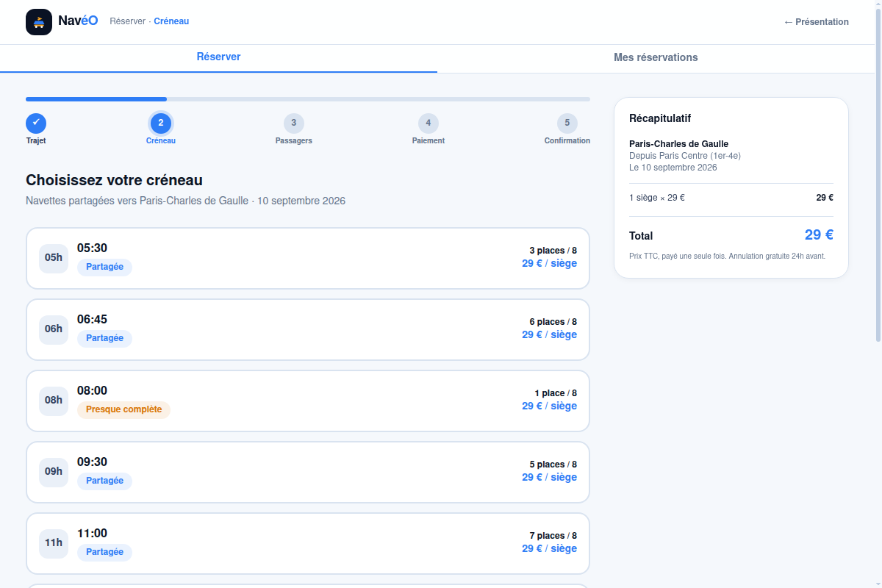Click the '7 places / 8' text
882x588 pixels.
coord(553,536)
